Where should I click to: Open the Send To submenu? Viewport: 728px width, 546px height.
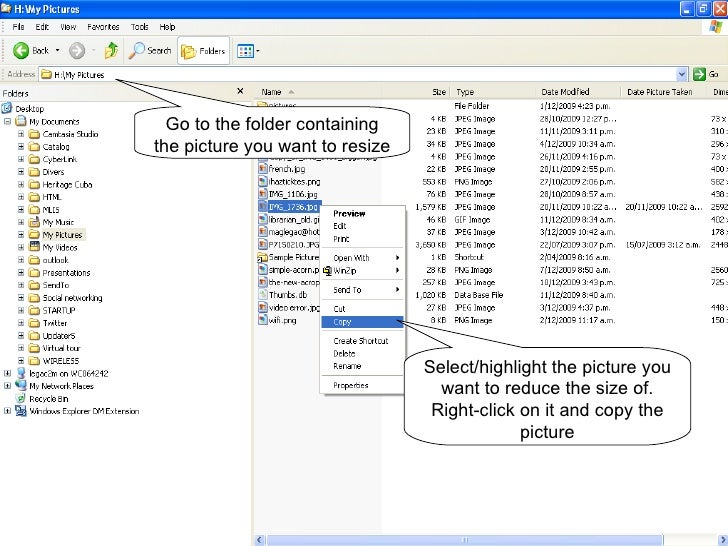tap(362, 290)
